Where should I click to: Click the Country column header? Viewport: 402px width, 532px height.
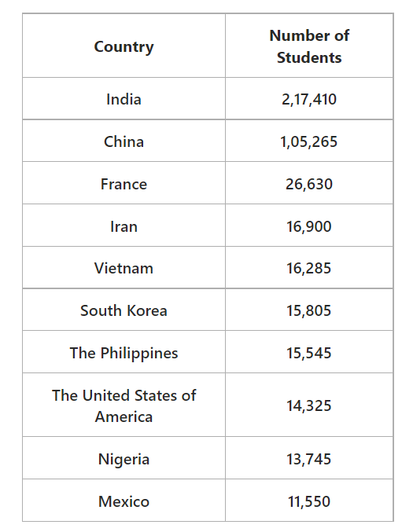pos(124,46)
